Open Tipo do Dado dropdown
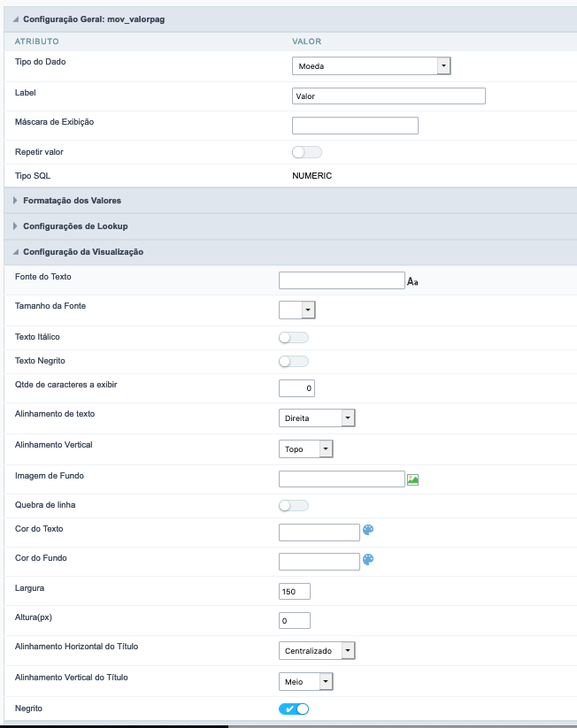The height and width of the screenshot is (728, 577). pyautogui.click(x=372, y=66)
